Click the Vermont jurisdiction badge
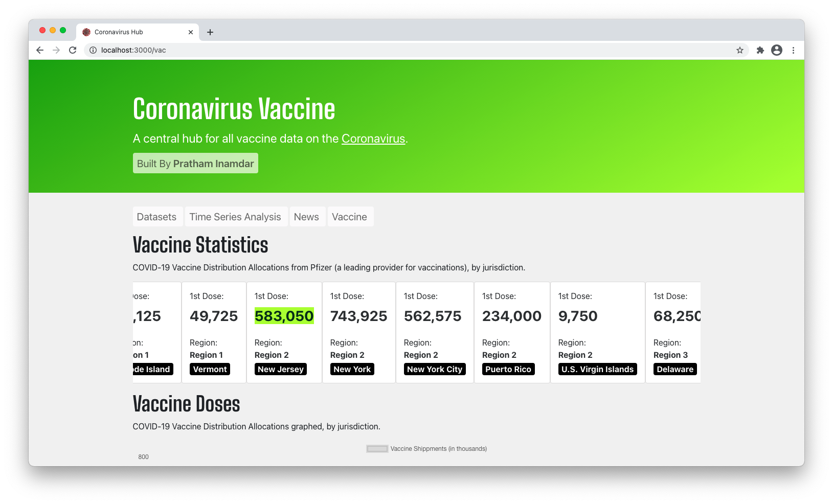The width and height of the screenshot is (833, 504). [210, 369]
